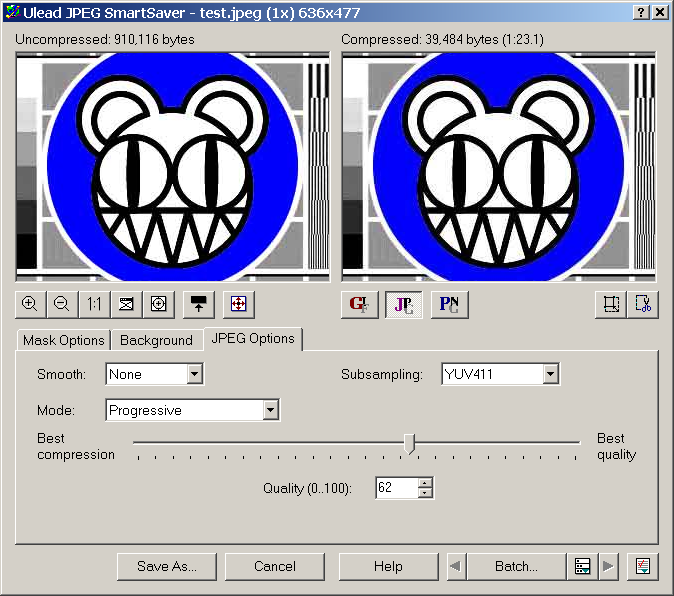Click the Quality value field showing 62

[396, 487]
